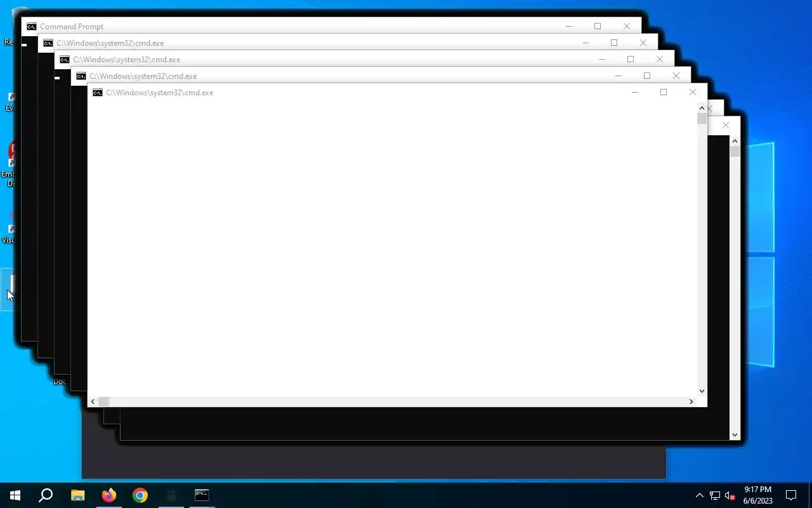Click title icon of cmd.exe window just behind the frontmost
The image size is (812, 508).
(x=81, y=76)
